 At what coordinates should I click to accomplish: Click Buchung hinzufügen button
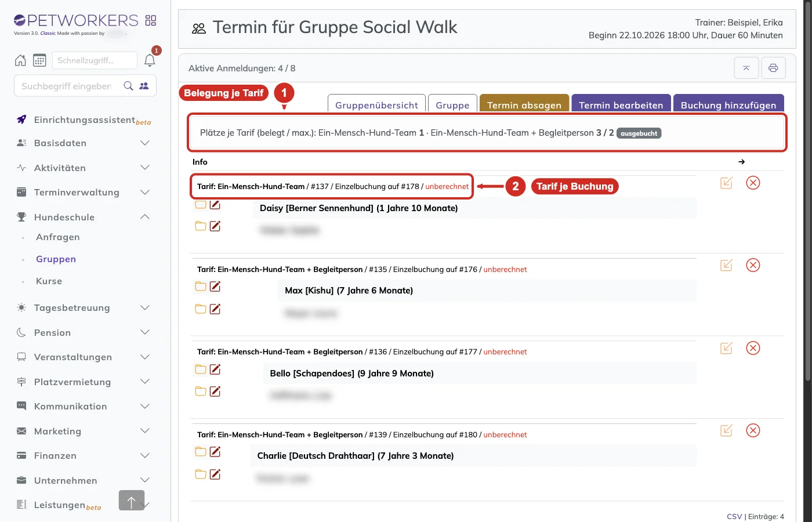[x=728, y=104]
